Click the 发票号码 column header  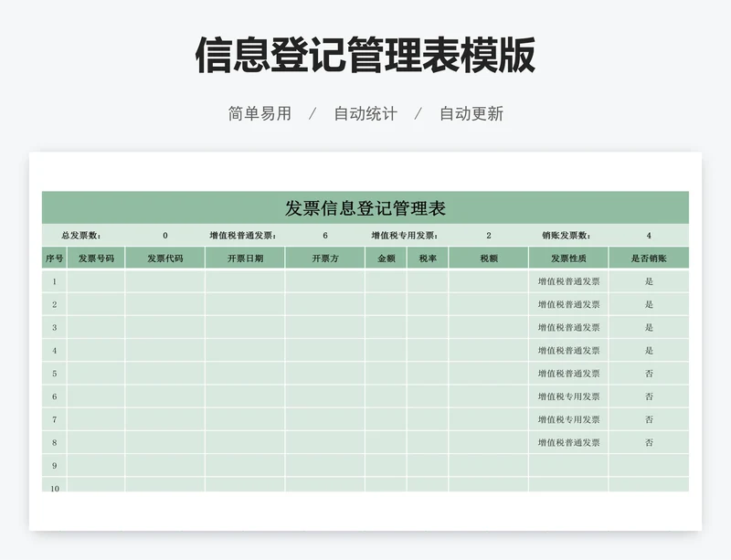(96, 259)
